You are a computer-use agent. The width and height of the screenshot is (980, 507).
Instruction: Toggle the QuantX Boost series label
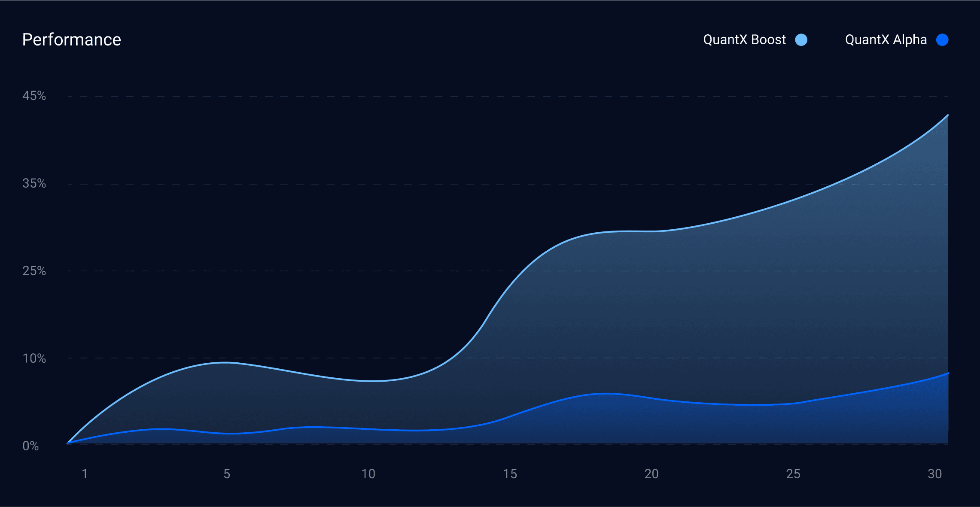click(744, 40)
